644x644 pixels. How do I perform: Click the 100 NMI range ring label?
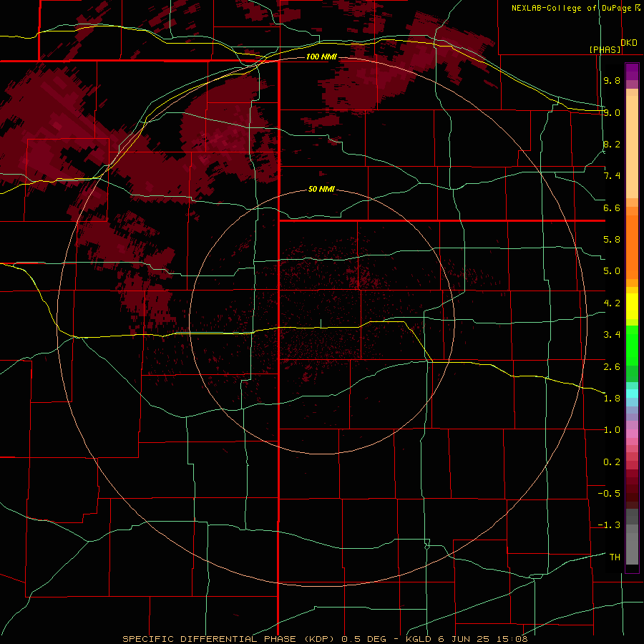(x=321, y=57)
